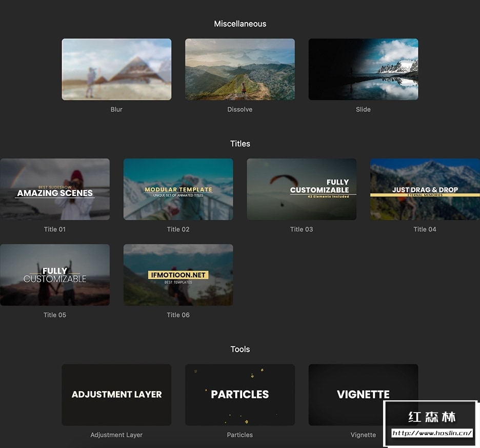This screenshot has height=448, width=480.
Task: Click the Titles section heading
Action: (240, 144)
